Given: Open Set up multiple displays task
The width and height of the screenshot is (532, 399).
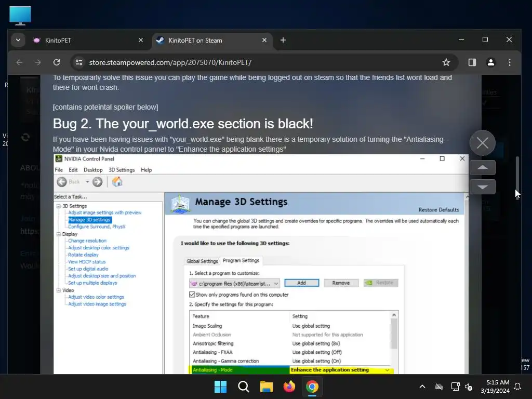Looking at the screenshot, I should click(92, 283).
